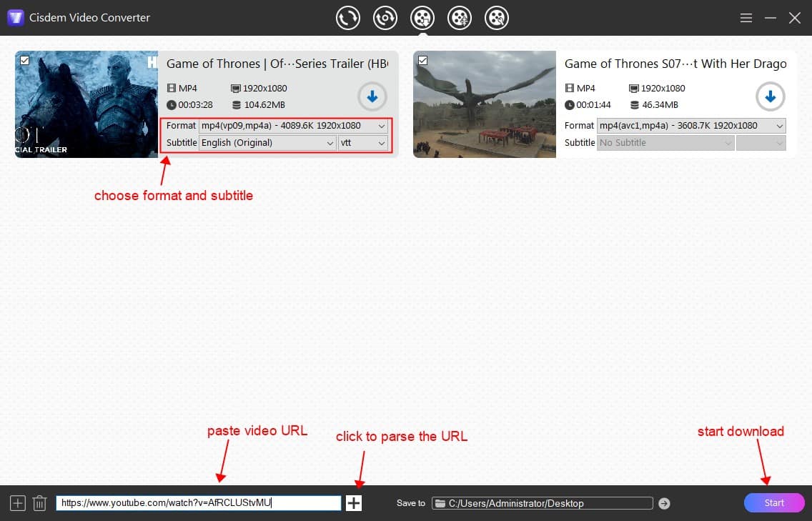The height and width of the screenshot is (521, 812).
Task: Expand the vtt subtitle format dropdown
Action: 363,143
